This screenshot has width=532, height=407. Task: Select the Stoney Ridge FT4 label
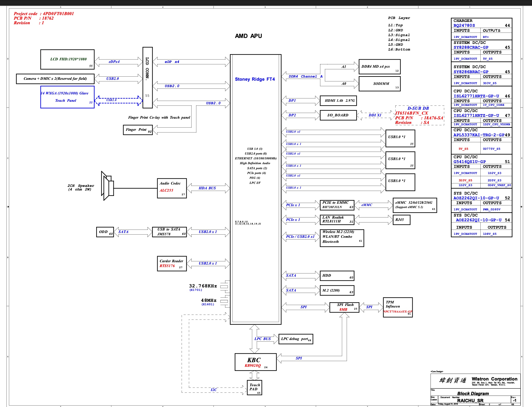pyautogui.click(x=255, y=79)
